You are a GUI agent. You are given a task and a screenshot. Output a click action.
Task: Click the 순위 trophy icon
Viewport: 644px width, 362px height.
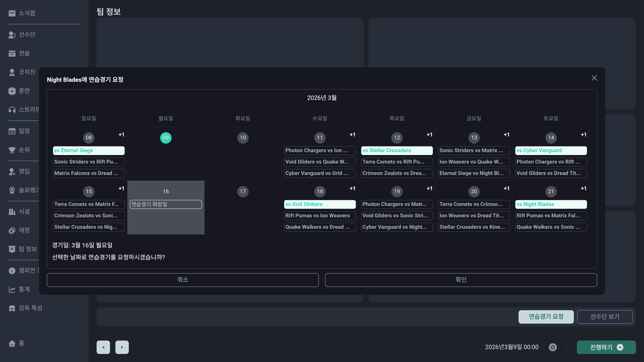12,150
